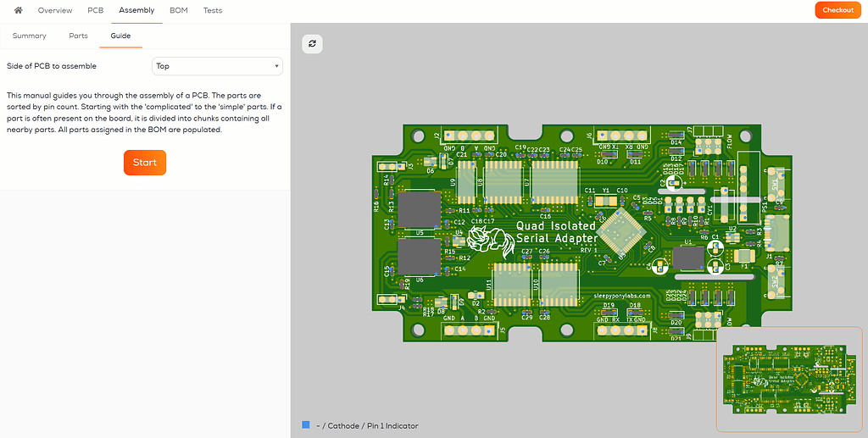Open the BOM tab

[178, 10]
